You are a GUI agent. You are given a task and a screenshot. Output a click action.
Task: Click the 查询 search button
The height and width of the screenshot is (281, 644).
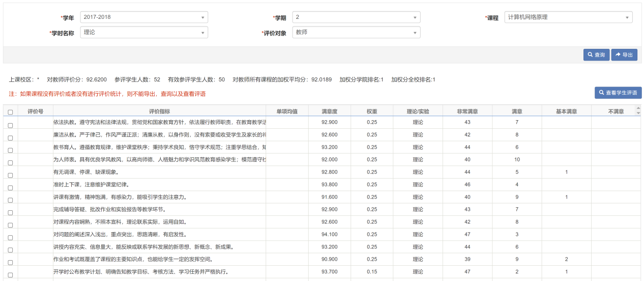click(596, 55)
